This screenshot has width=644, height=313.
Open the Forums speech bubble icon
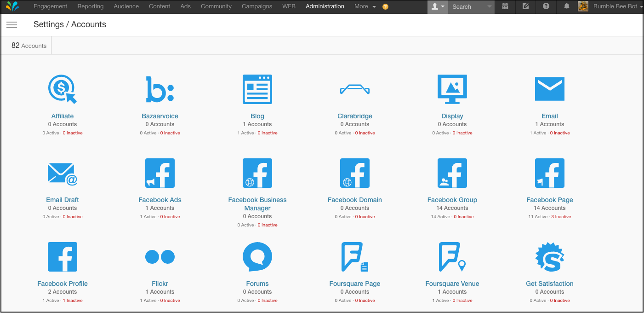(257, 257)
